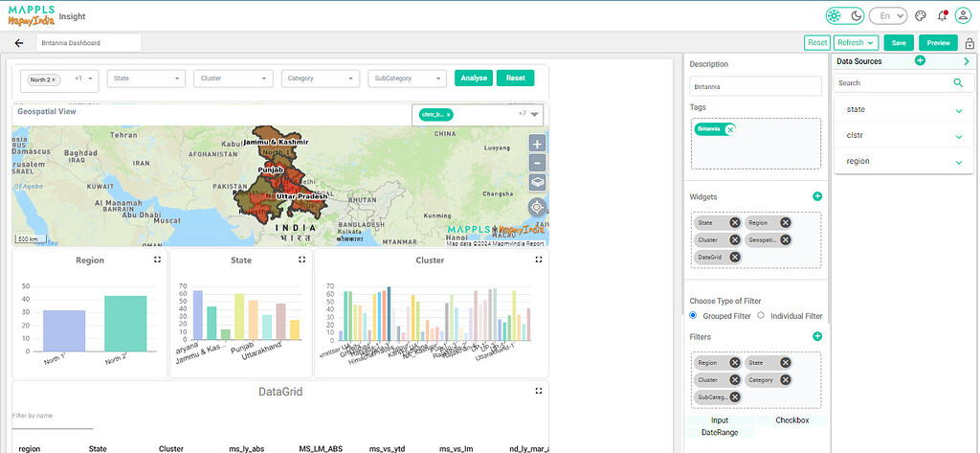This screenshot has height=453, width=980.
Task: Remove the Category filter chip
Action: pyautogui.click(x=785, y=380)
